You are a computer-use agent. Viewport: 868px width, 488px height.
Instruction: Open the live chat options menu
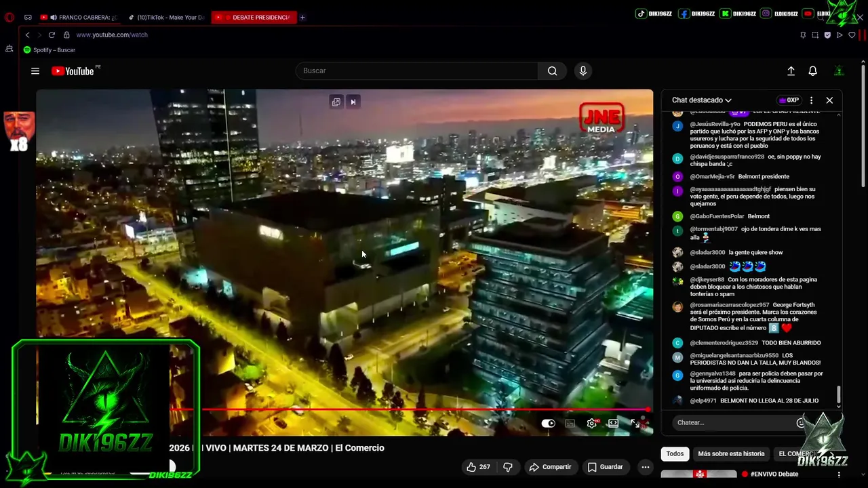point(811,100)
